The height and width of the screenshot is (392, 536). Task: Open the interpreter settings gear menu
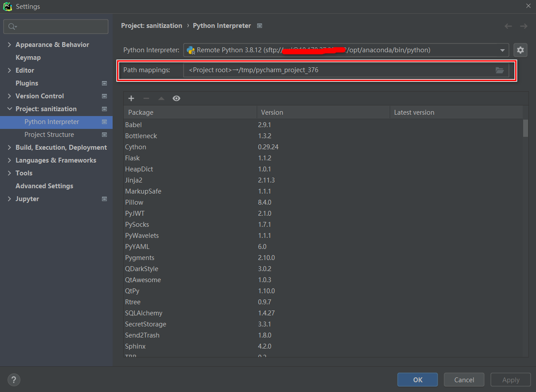520,50
